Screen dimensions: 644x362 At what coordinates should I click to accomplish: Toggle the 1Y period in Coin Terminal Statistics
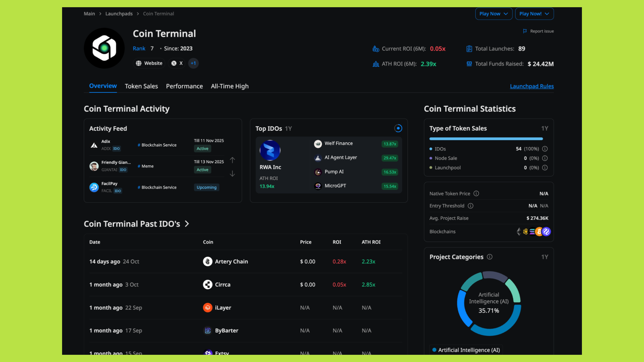pos(545,128)
